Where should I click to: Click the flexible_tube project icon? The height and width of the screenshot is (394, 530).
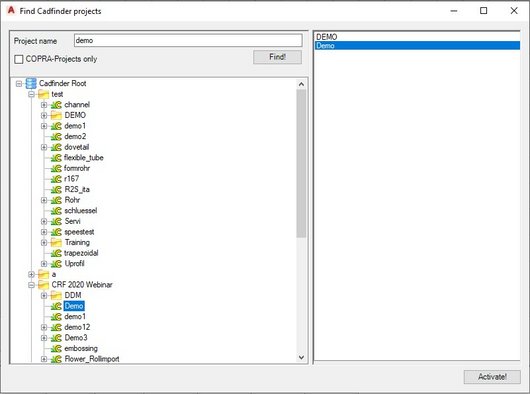click(x=56, y=158)
